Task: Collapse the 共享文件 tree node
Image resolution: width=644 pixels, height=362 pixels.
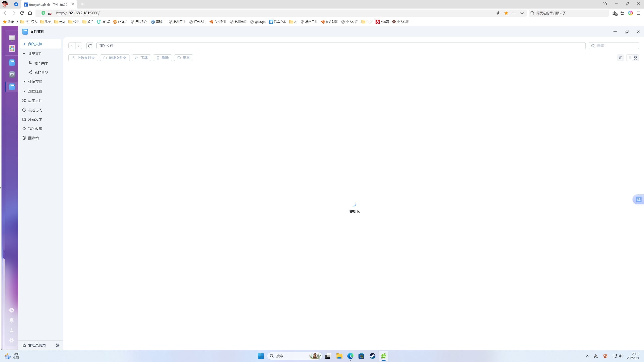Action: [24, 54]
